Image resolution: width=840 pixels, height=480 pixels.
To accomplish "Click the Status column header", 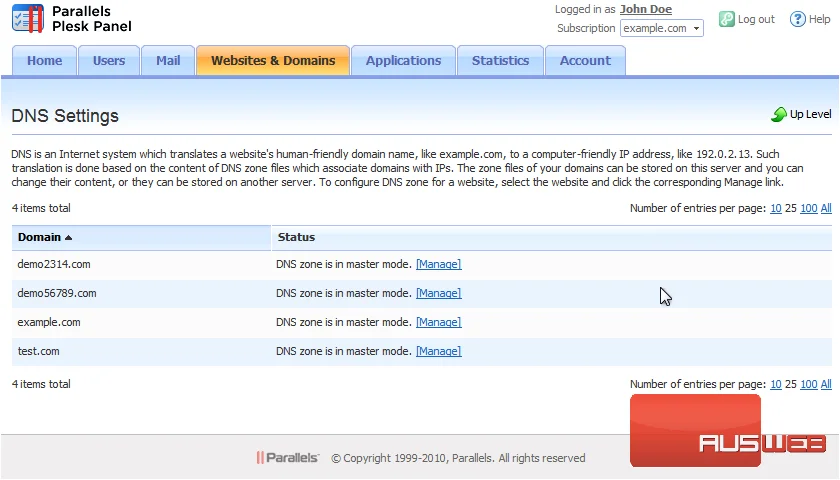I will pyautogui.click(x=296, y=237).
